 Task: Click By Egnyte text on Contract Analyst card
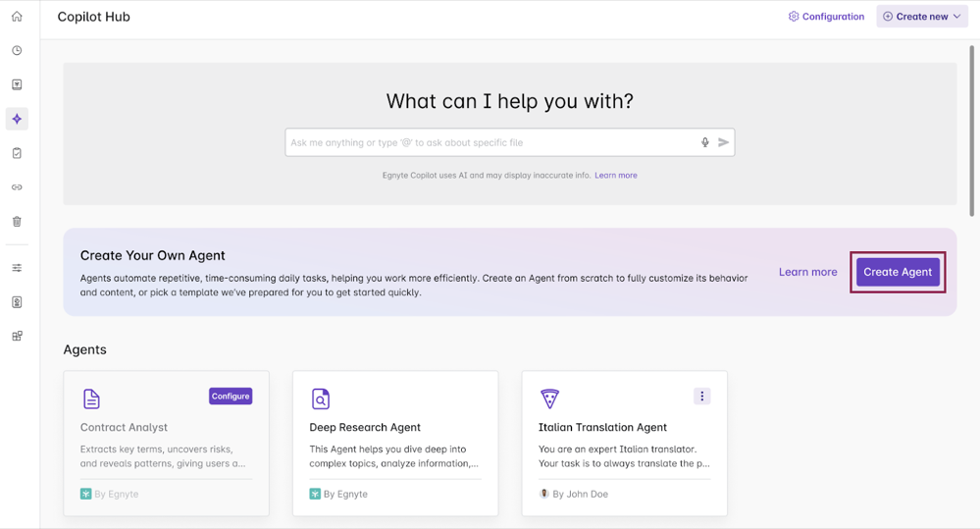click(x=117, y=494)
